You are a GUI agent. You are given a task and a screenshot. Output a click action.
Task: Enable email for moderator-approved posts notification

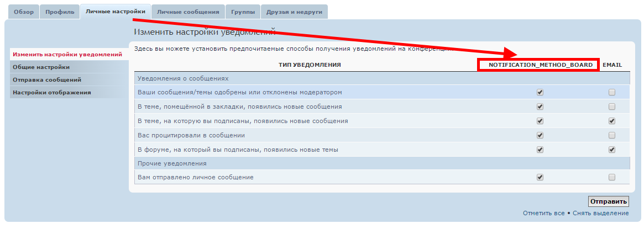click(x=612, y=92)
